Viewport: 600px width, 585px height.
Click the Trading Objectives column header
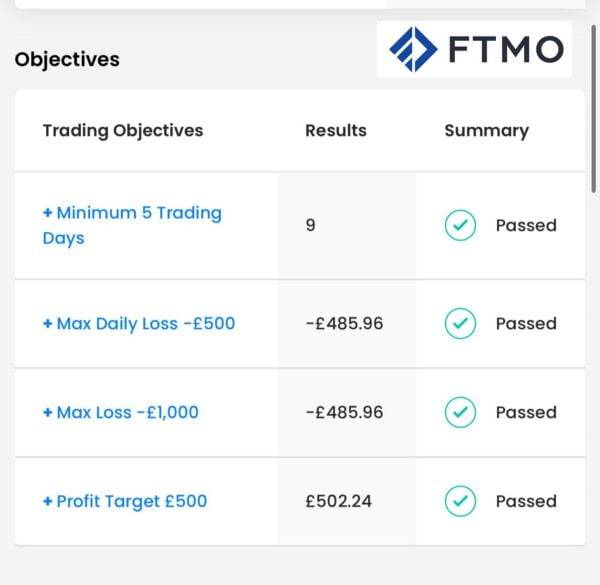tap(123, 130)
